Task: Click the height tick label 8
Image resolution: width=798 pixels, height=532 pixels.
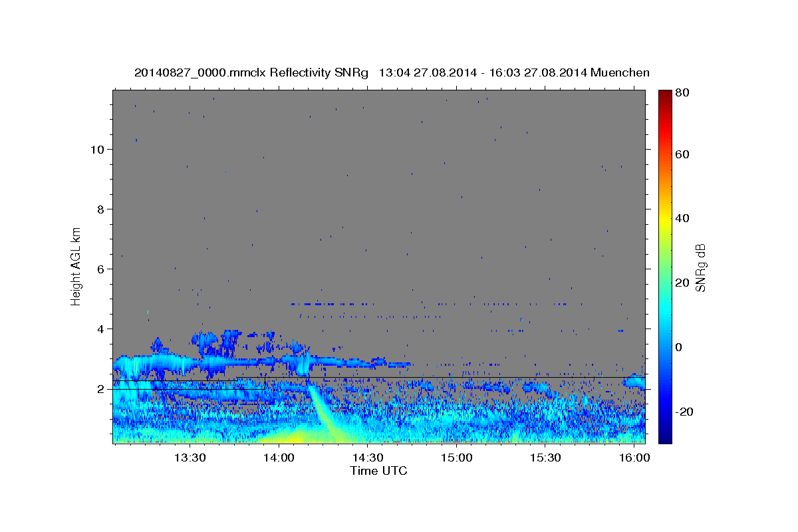Action: coord(100,209)
